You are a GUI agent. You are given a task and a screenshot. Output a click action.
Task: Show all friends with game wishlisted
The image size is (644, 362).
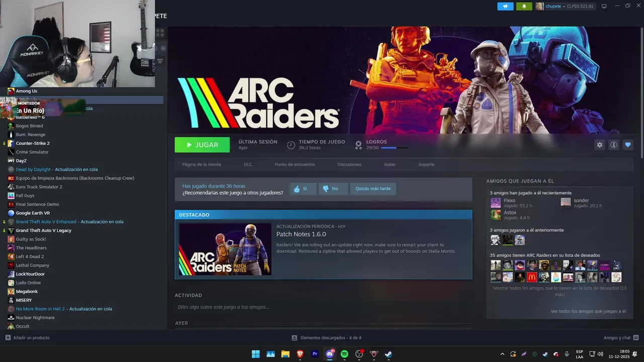[559, 291]
